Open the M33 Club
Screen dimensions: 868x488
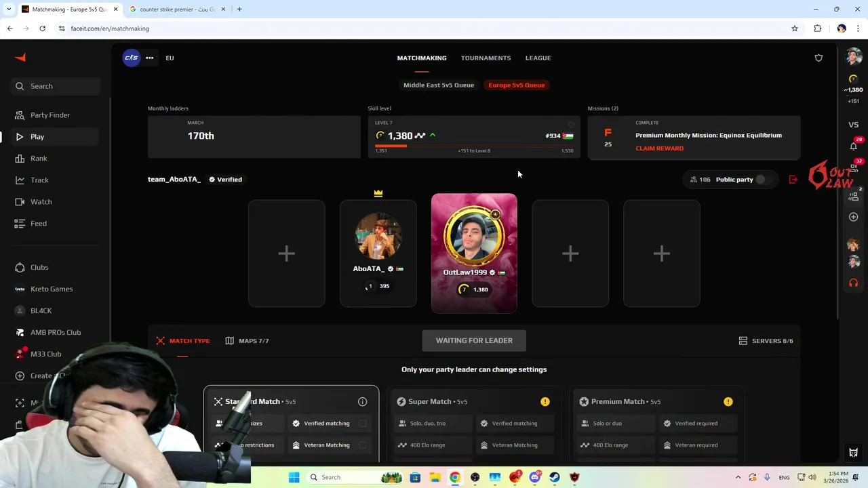coord(56,354)
